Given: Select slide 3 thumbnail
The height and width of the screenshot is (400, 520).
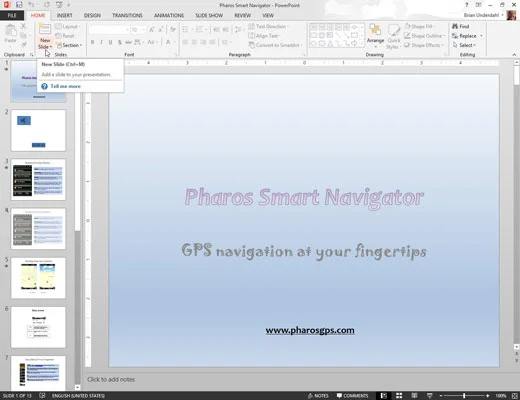Looking at the screenshot, I should 38,180.
